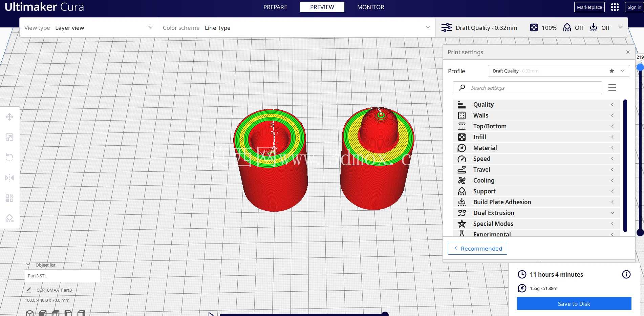
Task: Click the Sign in button
Action: point(634,7)
